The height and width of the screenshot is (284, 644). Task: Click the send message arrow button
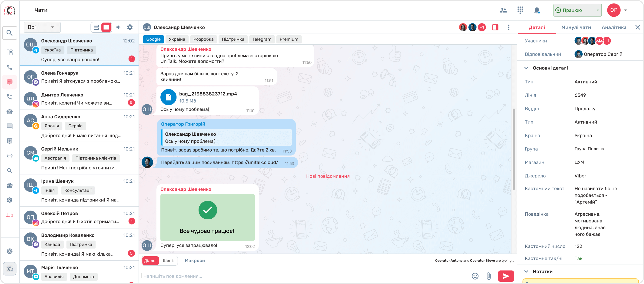[x=505, y=276]
